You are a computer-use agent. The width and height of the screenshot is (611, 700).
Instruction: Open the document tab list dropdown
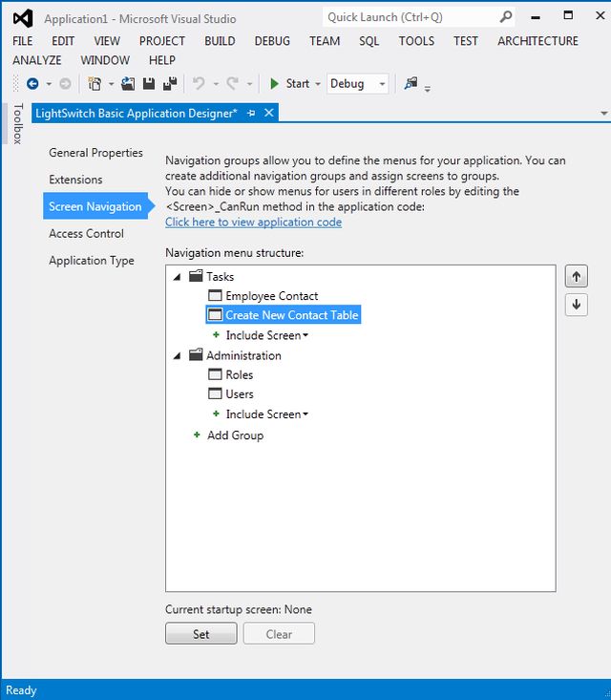click(604, 114)
